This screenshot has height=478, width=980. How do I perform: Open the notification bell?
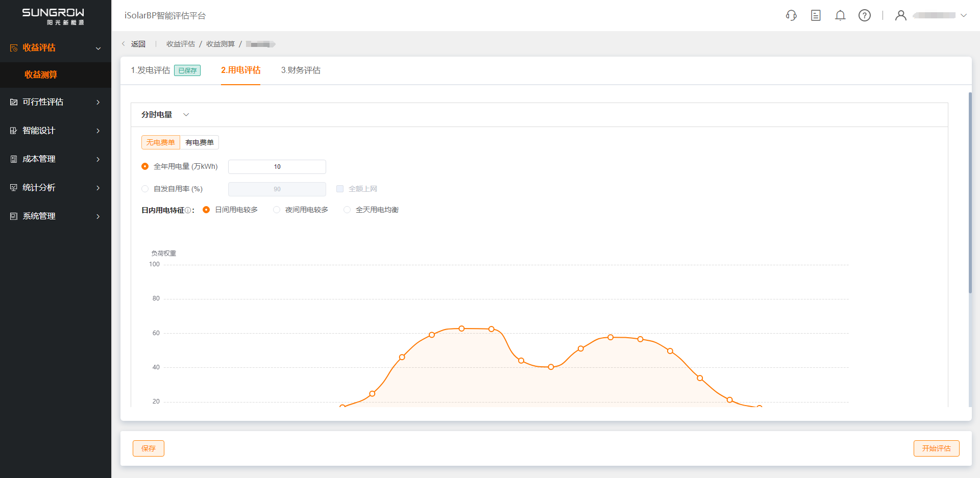click(x=840, y=15)
